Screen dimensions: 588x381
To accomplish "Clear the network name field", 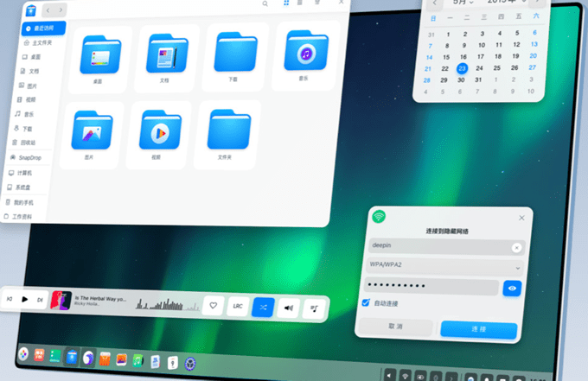I will click(516, 248).
